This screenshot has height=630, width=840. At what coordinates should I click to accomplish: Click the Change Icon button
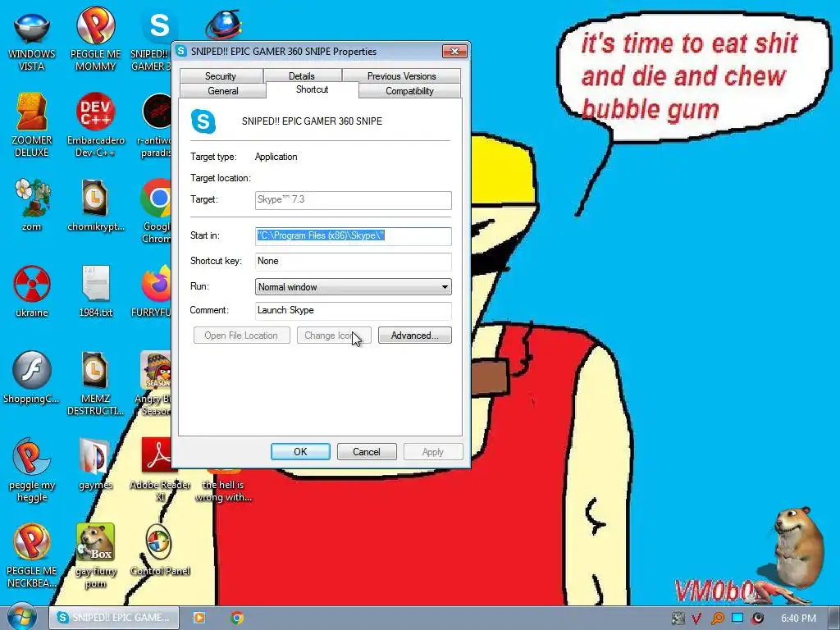click(334, 336)
